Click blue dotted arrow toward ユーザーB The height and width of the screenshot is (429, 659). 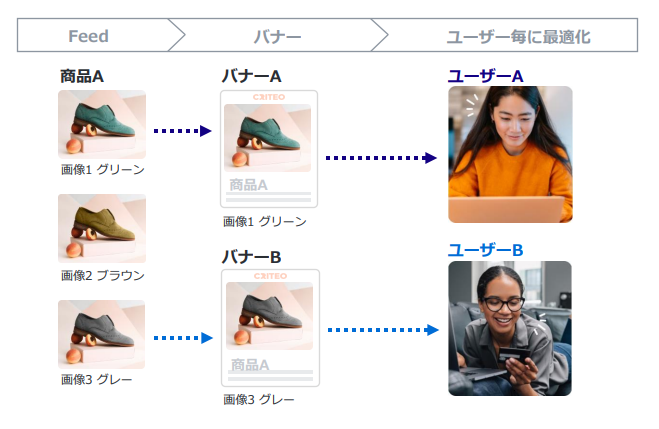tap(383, 330)
